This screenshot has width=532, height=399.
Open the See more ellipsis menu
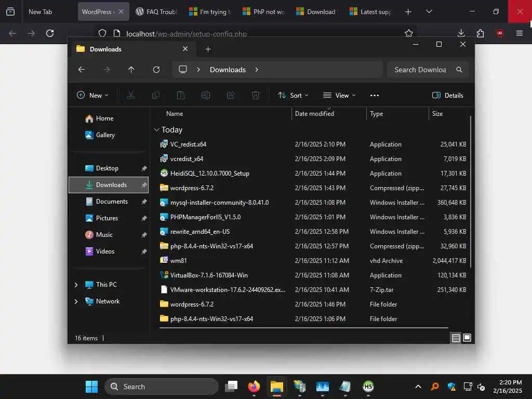click(375, 96)
